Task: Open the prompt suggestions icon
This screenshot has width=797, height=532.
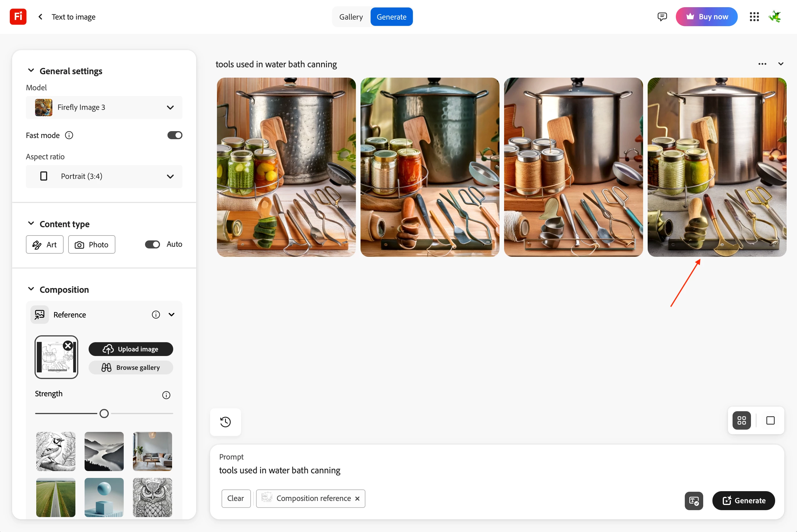Action: pos(693,501)
